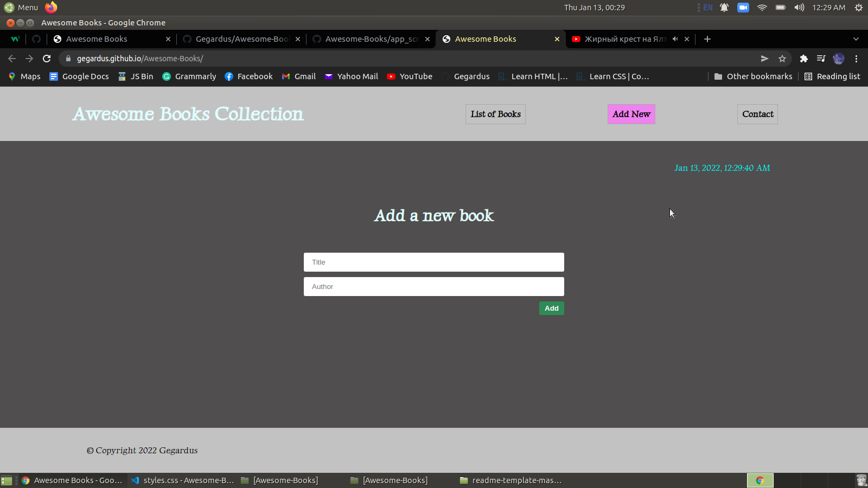The height and width of the screenshot is (488, 868).
Task: Close the YouTube tab
Action: pos(687,39)
